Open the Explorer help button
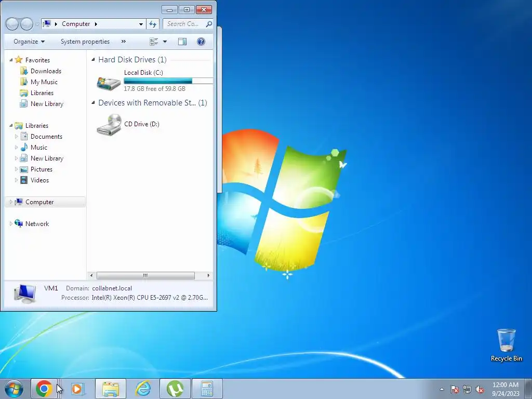The image size is (532, 399). [201, 42]
